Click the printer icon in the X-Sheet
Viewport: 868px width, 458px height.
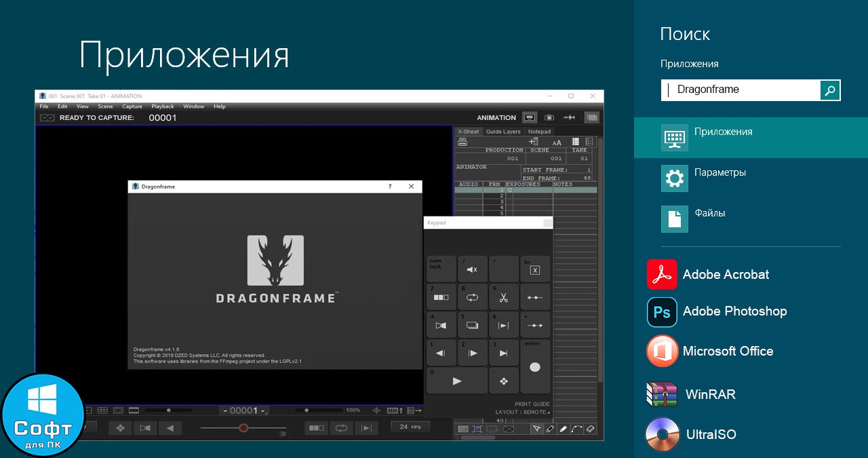pos(462,142)
